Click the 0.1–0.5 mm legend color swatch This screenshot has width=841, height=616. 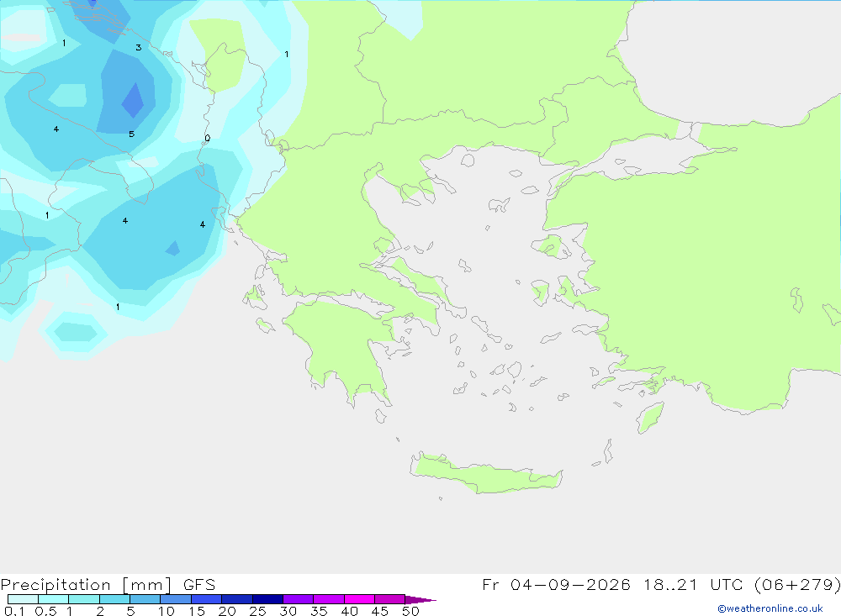[23, 599]
